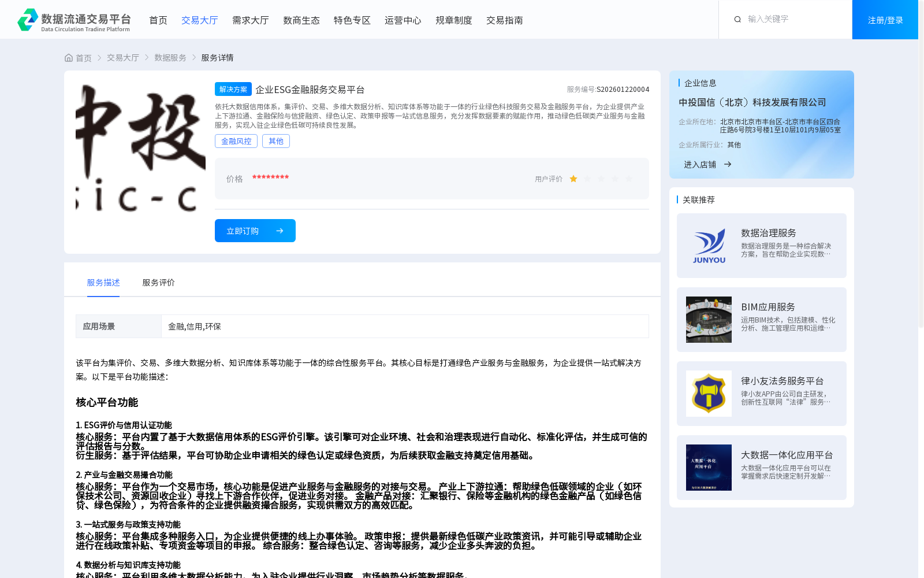Screen dimensions: 924x578
Task: Click the 其他 tag under the description
Action: [276, 141]
